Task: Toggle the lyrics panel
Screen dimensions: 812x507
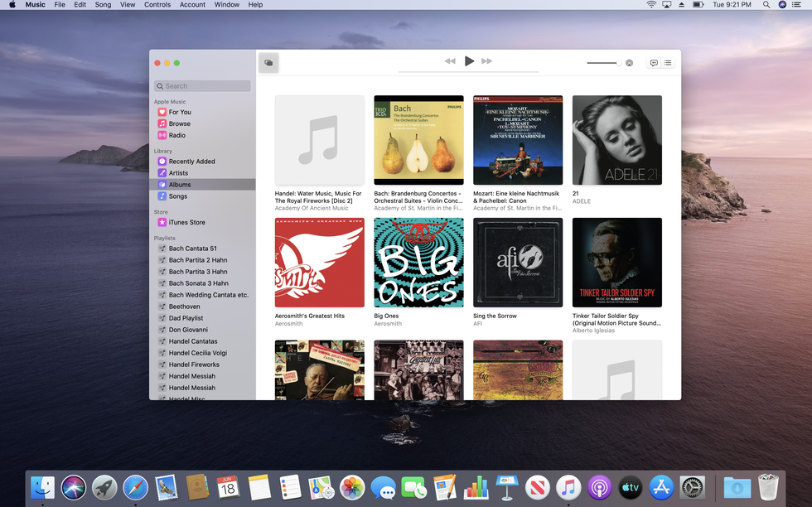Action: coord(654,63)
